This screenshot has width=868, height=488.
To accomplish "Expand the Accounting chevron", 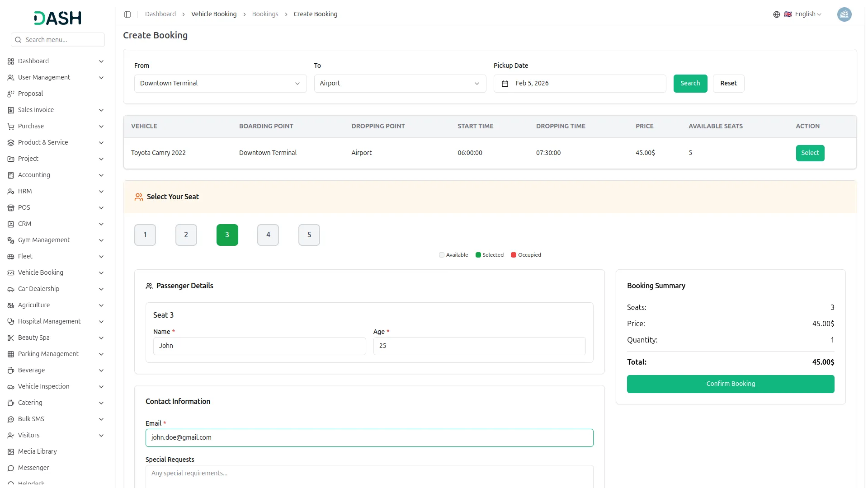I will point(101,175).
